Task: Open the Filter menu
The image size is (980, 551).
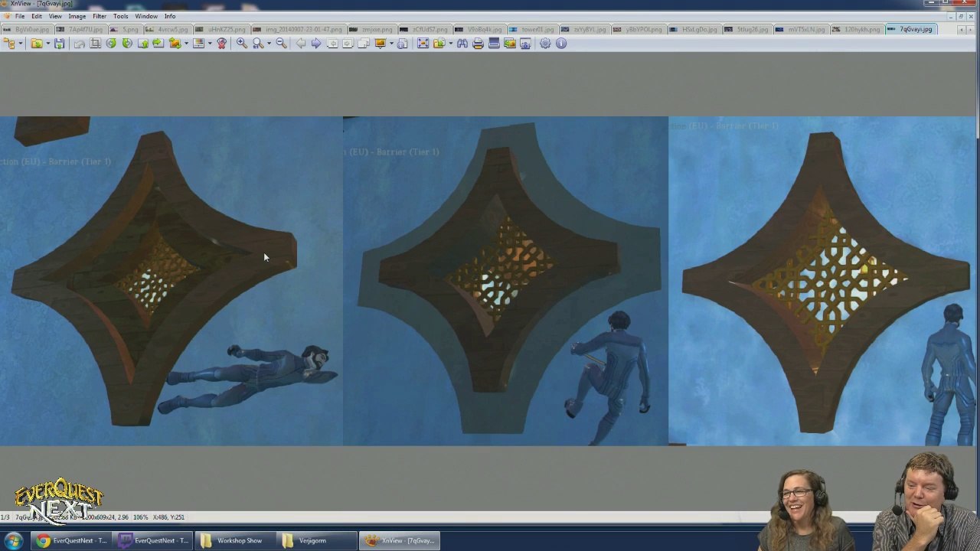Action: click(100, 16)
